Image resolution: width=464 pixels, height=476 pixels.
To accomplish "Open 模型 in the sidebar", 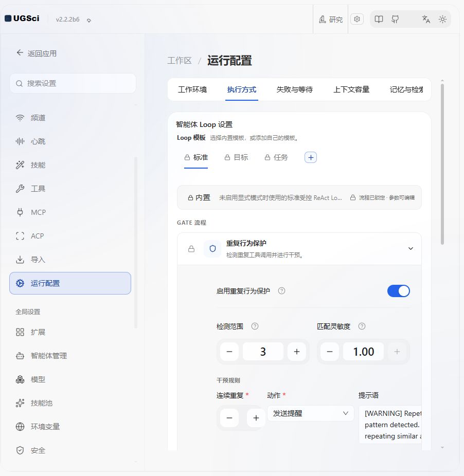I will click(x=70, y=379).
